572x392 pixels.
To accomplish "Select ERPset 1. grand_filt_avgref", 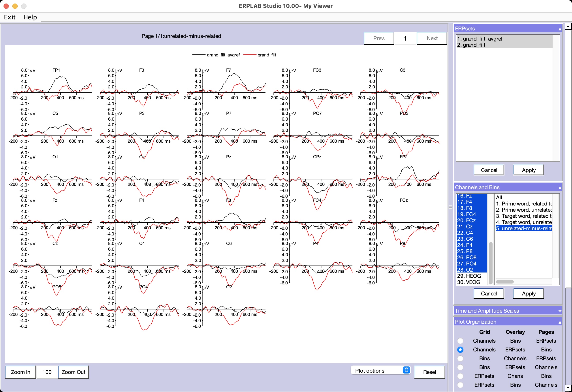I will 504,39.
